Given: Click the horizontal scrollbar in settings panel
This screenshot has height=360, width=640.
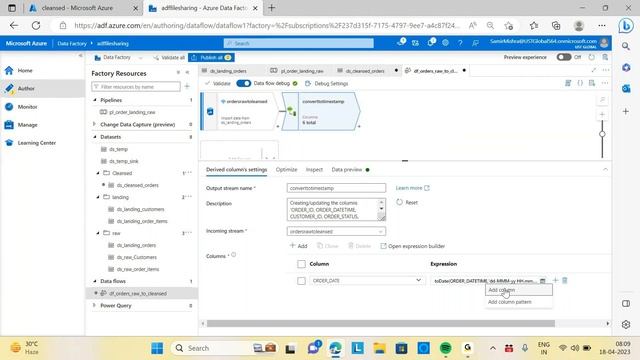Looking at the screenshot, I should 380,324.
